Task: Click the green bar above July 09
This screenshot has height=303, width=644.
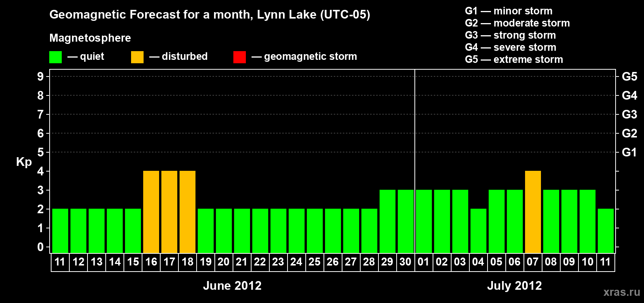Action: click(569, 221)
